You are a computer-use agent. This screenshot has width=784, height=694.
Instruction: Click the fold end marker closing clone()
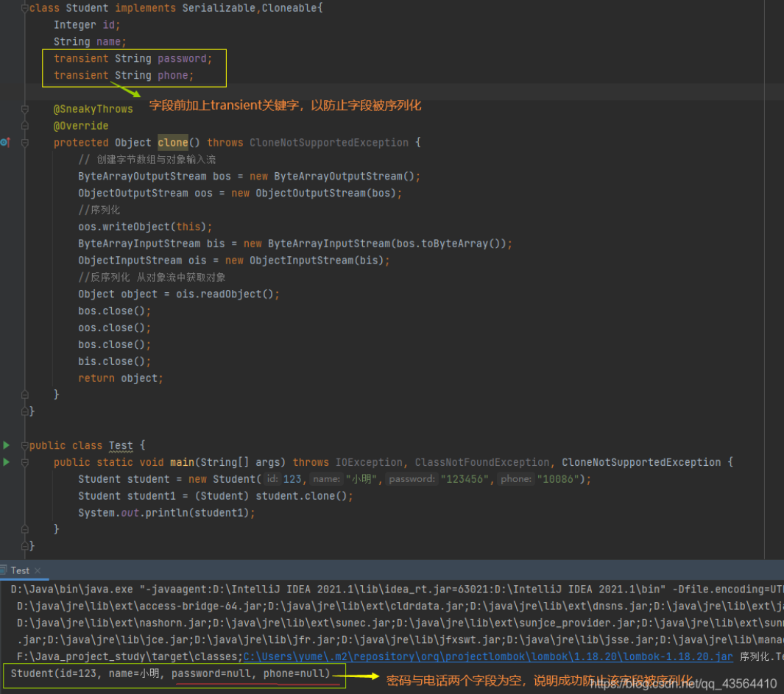pyautogui.click(x=24, y=394)
